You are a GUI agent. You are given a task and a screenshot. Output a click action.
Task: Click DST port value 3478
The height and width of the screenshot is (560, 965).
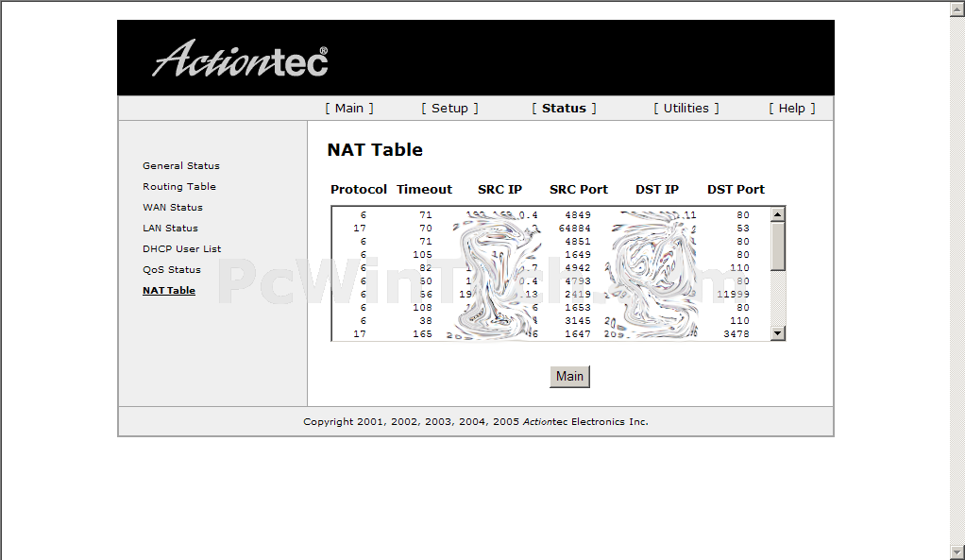coord(736,334)
